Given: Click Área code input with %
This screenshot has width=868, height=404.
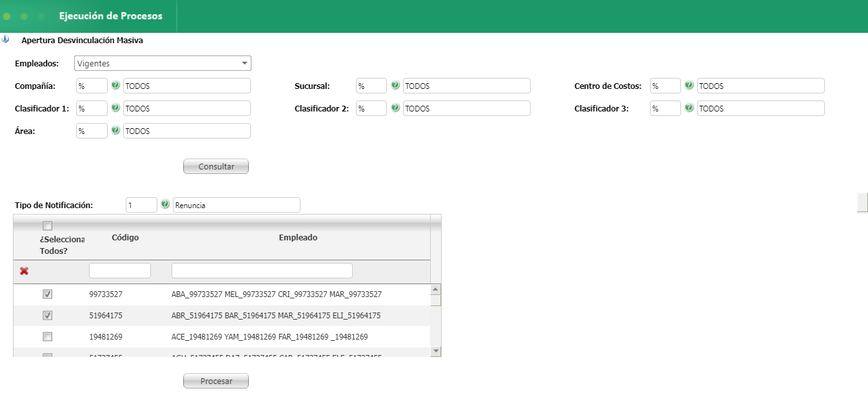Looking at the screenshot, I should pyautogui.click(x=92, y=131).
